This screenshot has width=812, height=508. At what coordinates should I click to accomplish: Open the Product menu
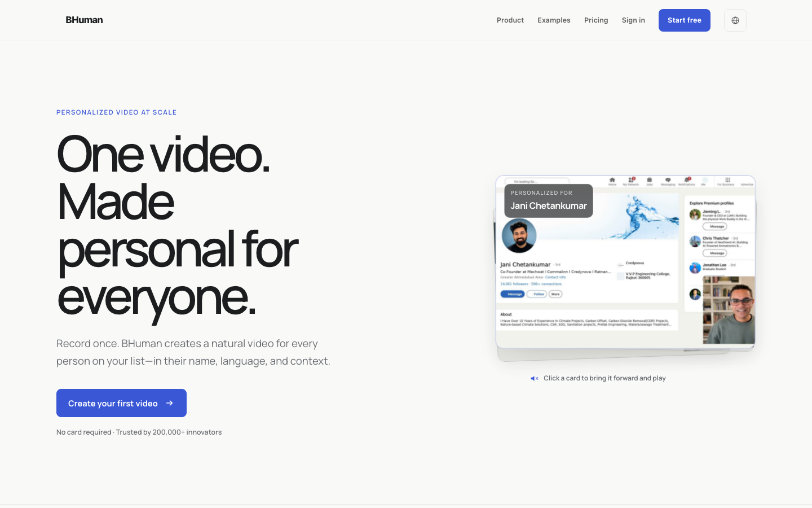tap(510, 20)
